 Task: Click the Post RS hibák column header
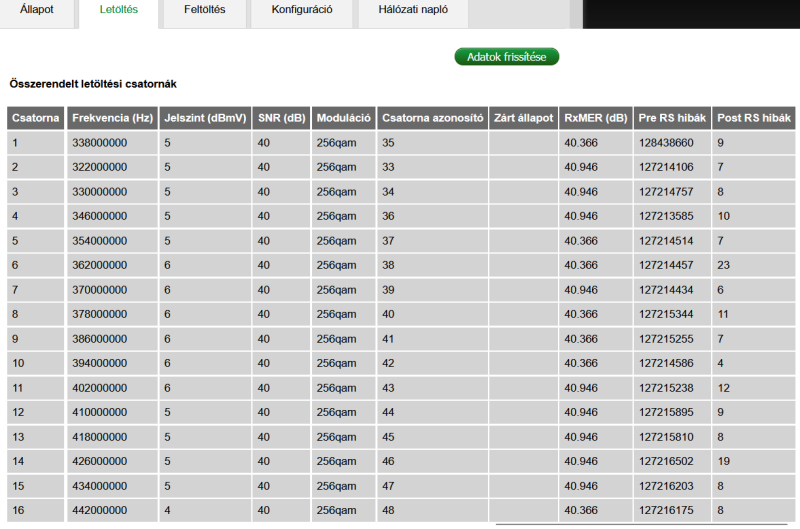pyautogui.click(x=754, y=118)
